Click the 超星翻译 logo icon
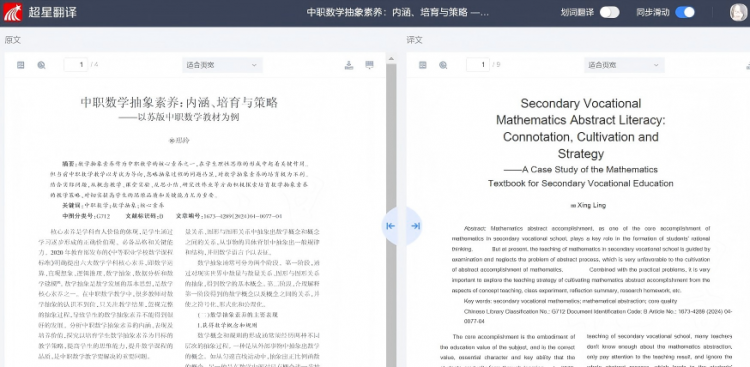Screen dimensions: 750x367 coord(12,12)
